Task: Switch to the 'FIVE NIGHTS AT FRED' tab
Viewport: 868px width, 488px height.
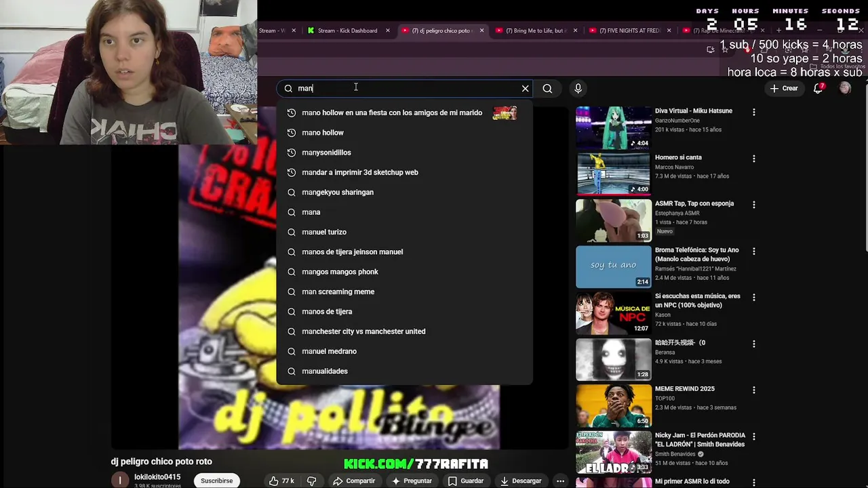Action: point(628,30)
